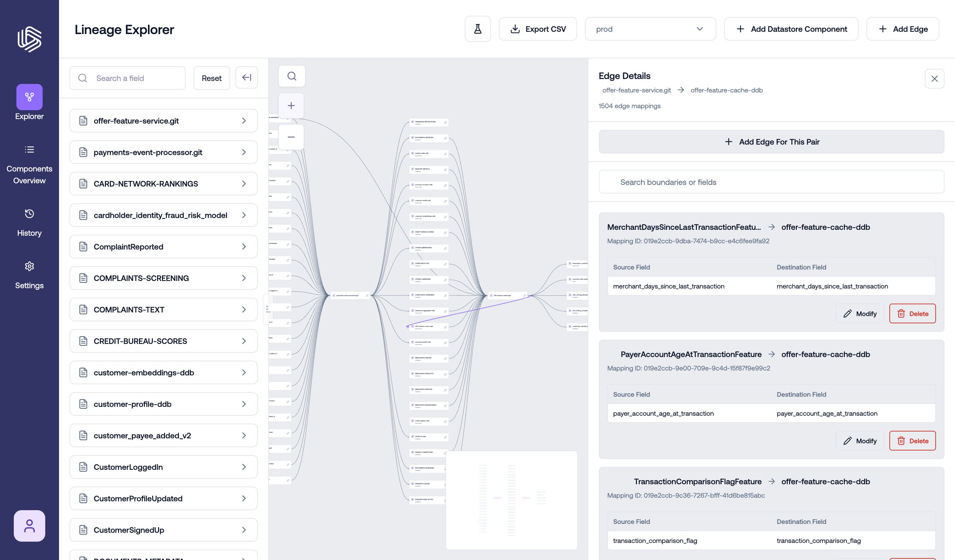Click the document icon of ComplaintReported
The image size is (955, 560).
(x=83, y=247)
